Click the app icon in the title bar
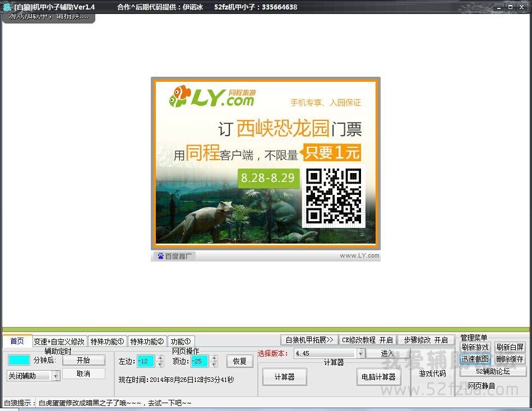532x411 pixels. (x=6, y=7)
